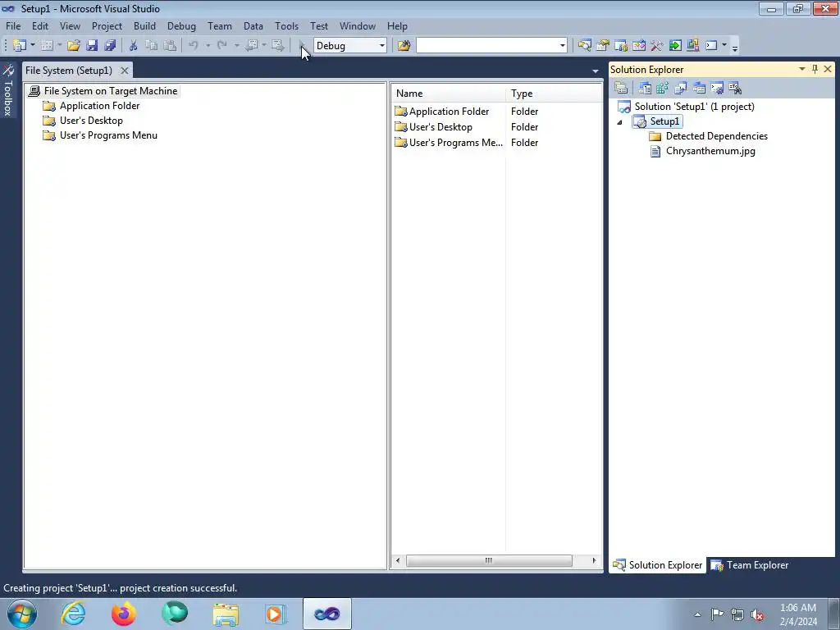The image size is (840, 630).
Task: Click the Redo arrow icon
Action: pos(221,46)
